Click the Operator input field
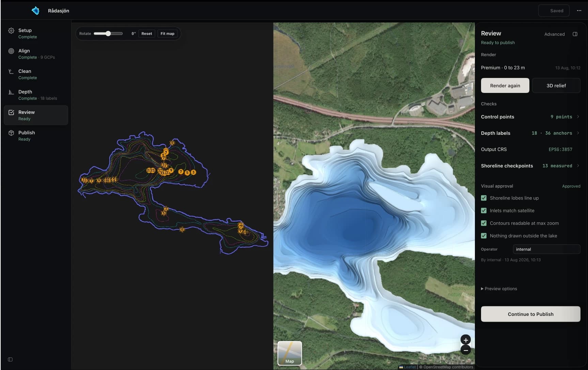The height and width of the screenshot is (370, 588). pos(546,249)
